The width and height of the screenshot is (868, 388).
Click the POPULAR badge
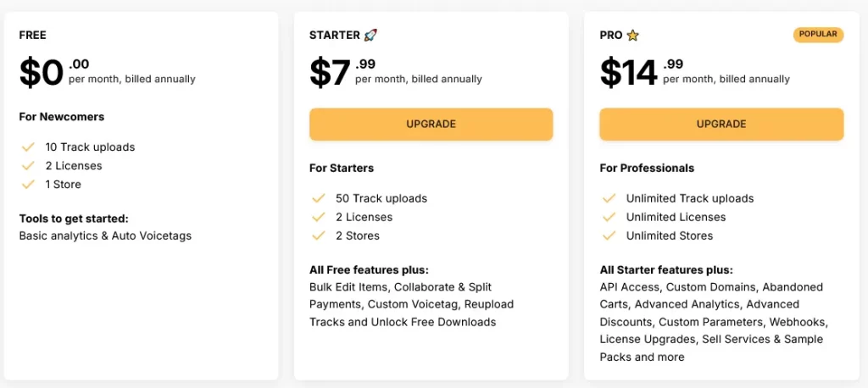pos(818,35)
